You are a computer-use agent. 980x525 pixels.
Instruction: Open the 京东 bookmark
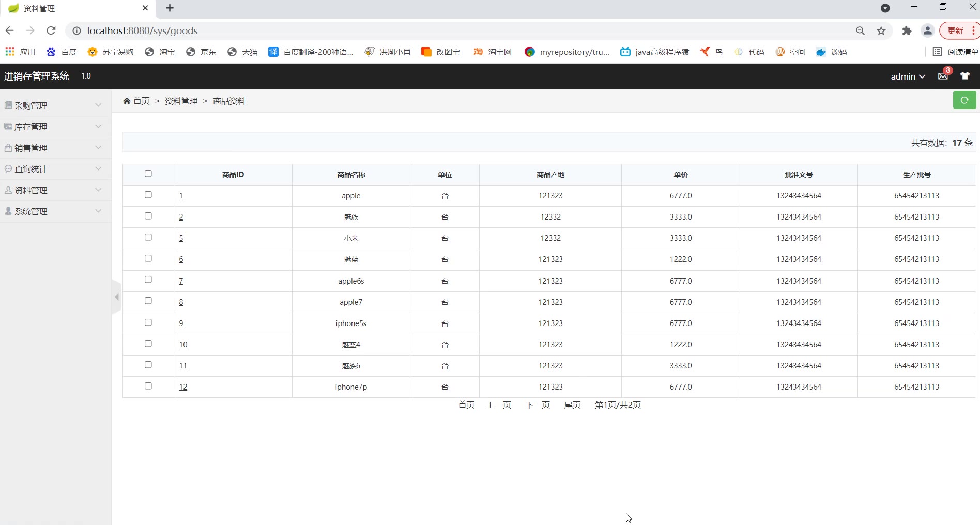(x=201, y=52)
